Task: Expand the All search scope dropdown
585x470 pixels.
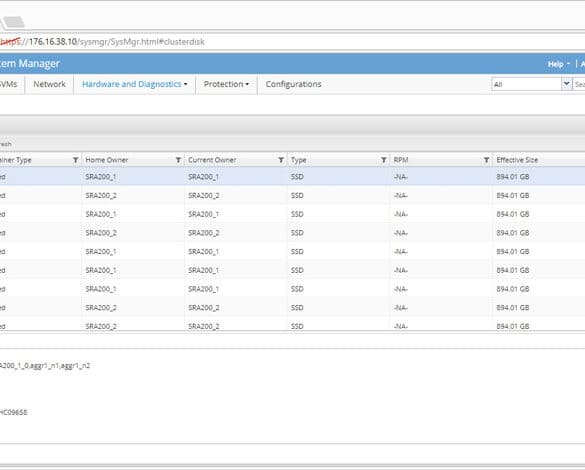Action: coord(566,84)
